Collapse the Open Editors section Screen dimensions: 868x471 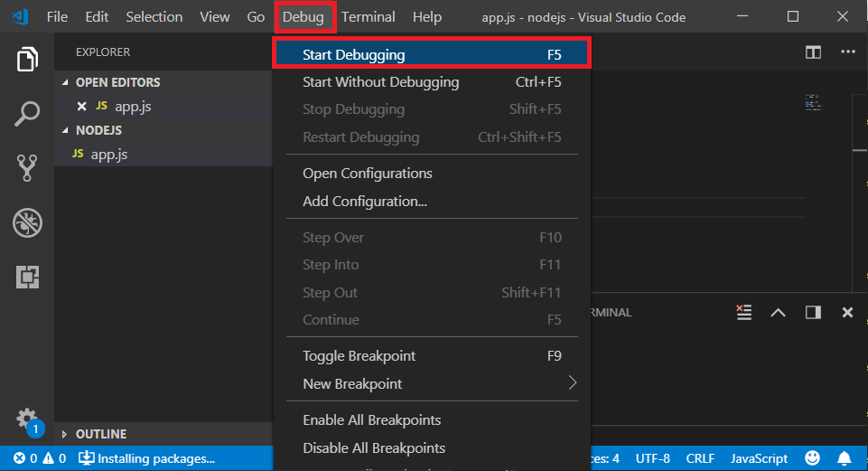[x=65, y=82]
